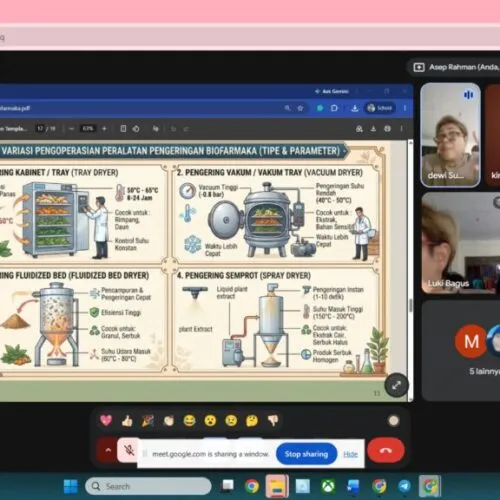Rotate the PDF page counterclockwise
Viewport: 500px width, 500px height.
coord(136,129)
